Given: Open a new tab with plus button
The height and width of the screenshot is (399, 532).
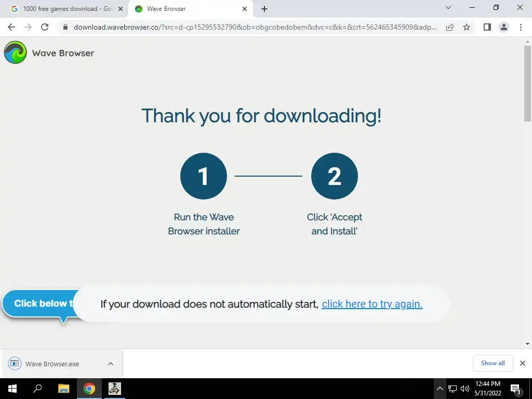Looking at the screenshot, I should tap(264, 9).
